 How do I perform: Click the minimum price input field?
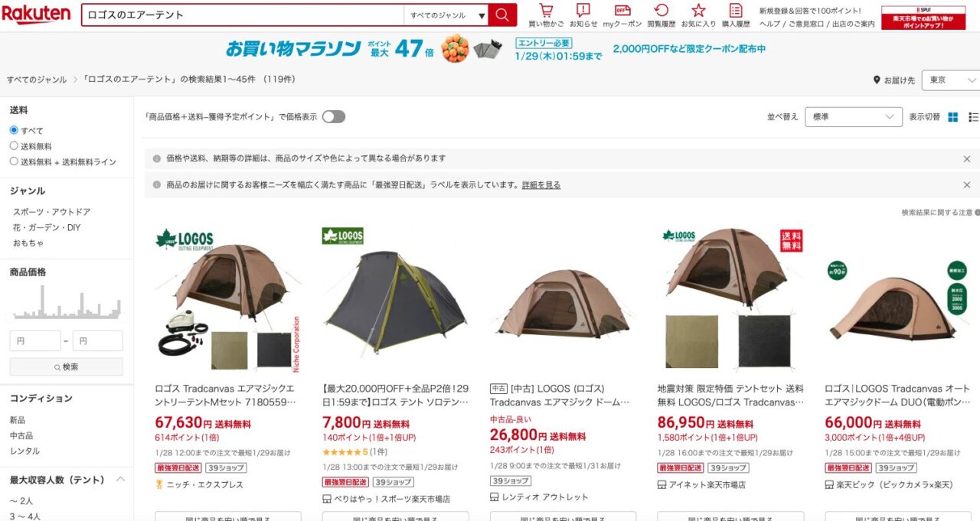point(35,341)
